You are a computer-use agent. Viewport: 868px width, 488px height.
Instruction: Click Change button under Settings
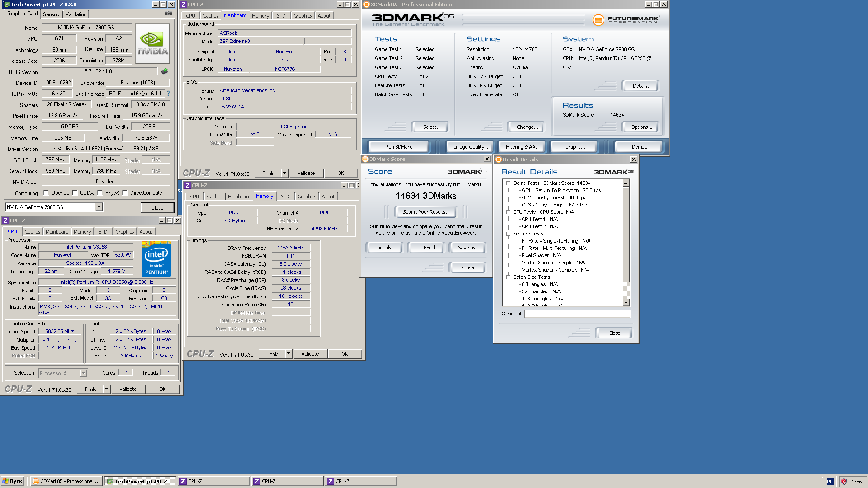(527, 127)
